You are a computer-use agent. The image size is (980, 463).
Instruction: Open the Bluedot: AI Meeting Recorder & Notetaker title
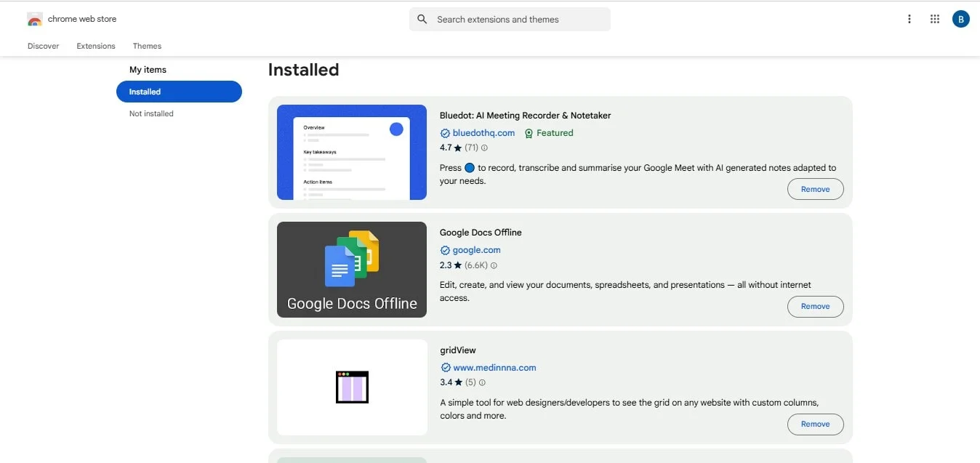525,116
